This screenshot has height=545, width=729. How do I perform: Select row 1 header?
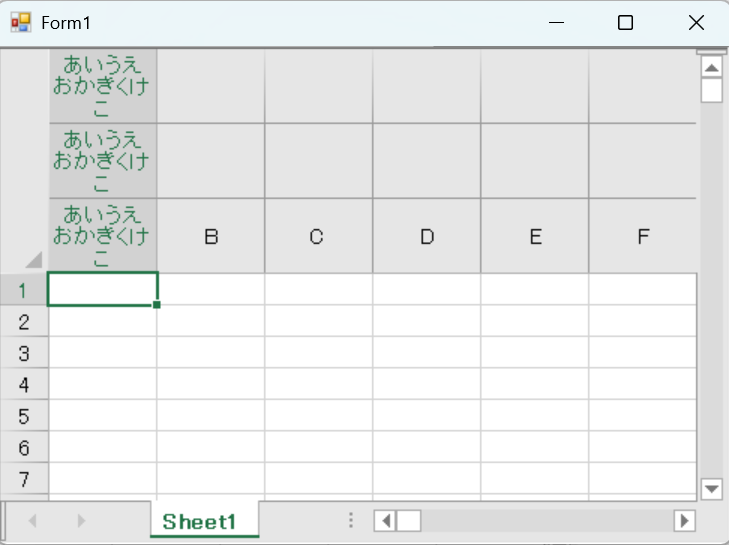24,290
